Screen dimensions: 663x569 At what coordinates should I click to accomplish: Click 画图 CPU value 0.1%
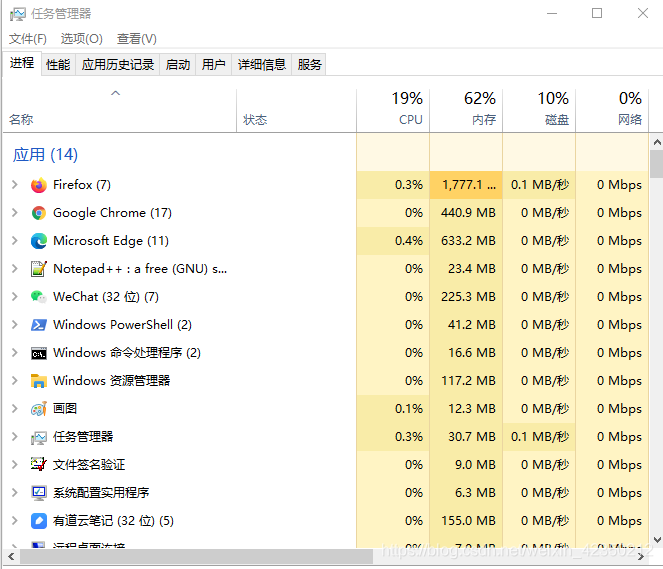pos(408,408)
